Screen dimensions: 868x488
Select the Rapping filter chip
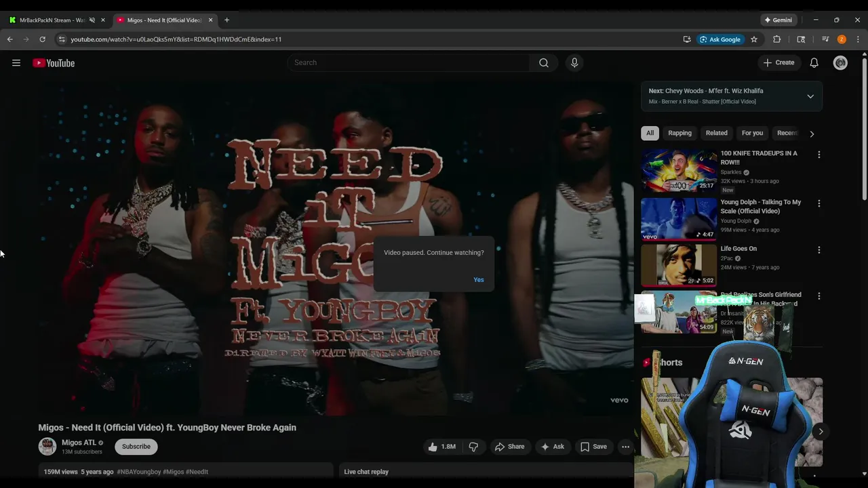coord(679,133)
